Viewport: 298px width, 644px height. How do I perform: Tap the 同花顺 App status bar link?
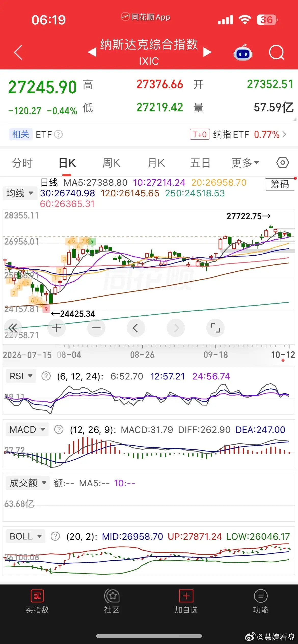coord(146,17)
